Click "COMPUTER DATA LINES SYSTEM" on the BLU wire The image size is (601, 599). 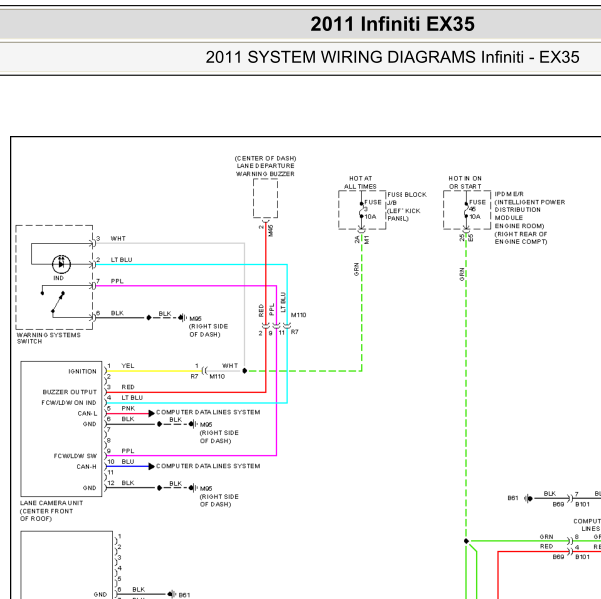(208, 466)
